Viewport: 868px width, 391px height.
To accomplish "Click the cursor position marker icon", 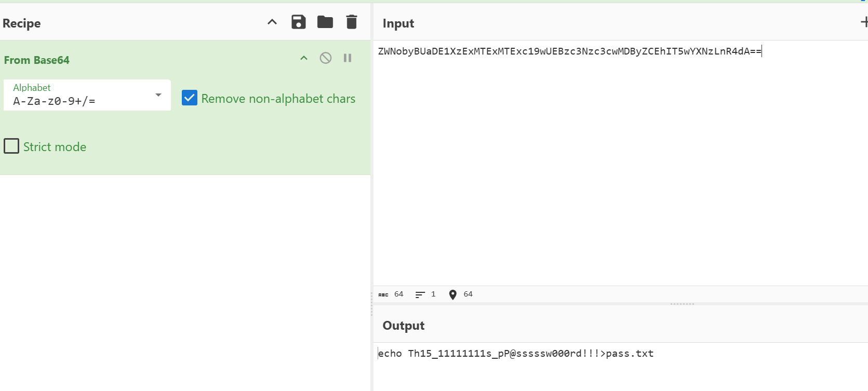I will point(452,294).
